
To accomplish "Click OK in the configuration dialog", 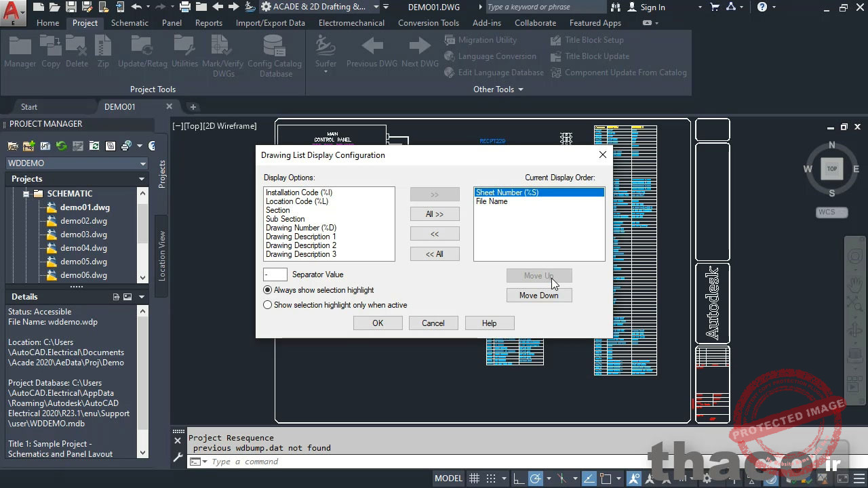I will coord(378,323).
